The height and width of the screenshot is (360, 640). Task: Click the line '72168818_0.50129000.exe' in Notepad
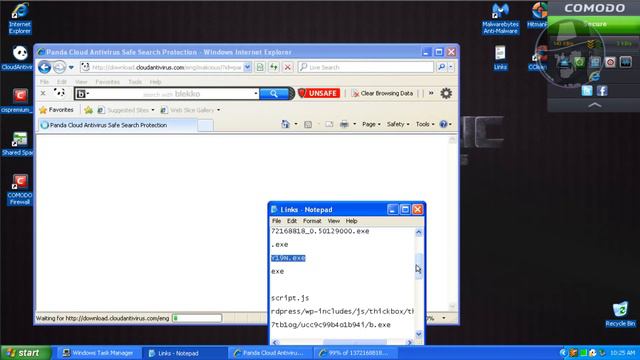(320, 231)
